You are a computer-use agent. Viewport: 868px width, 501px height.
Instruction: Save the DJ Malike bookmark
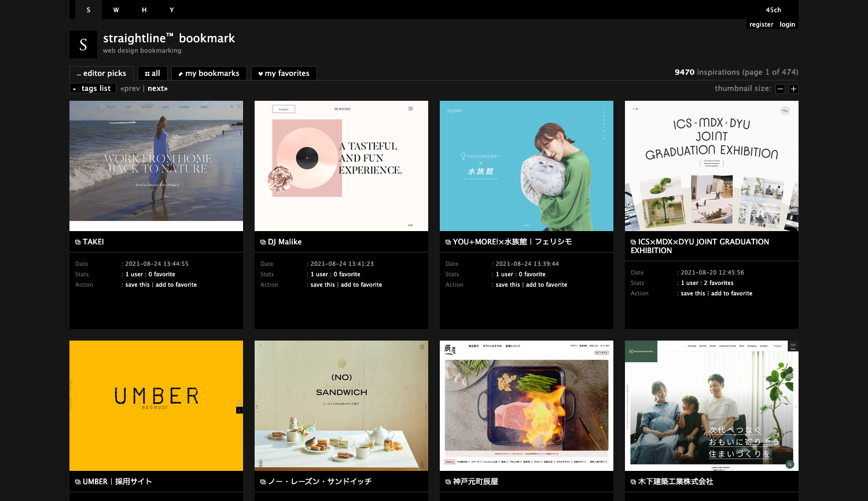pos(322,285)
